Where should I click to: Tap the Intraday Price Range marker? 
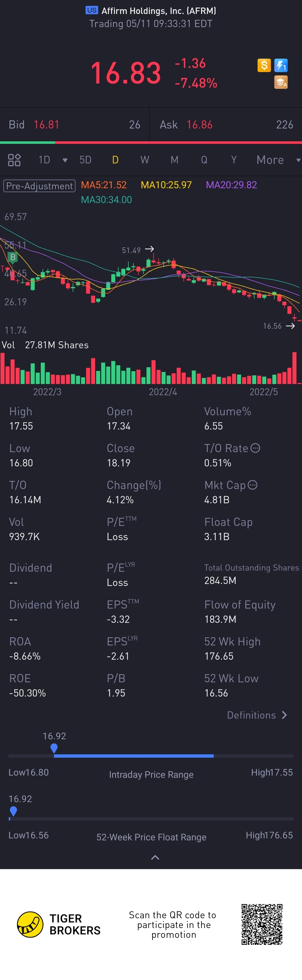pyautogui.click(x=54, y=748)
